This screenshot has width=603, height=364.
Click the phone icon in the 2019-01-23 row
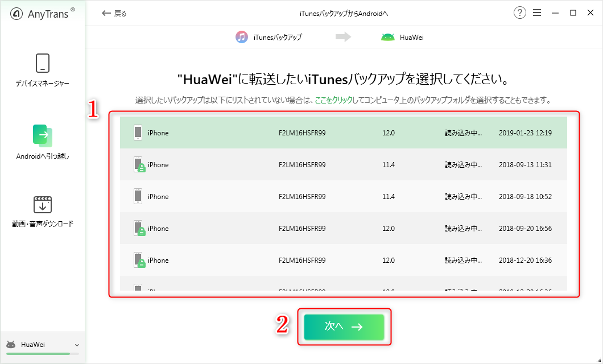[x=138, y=133]
